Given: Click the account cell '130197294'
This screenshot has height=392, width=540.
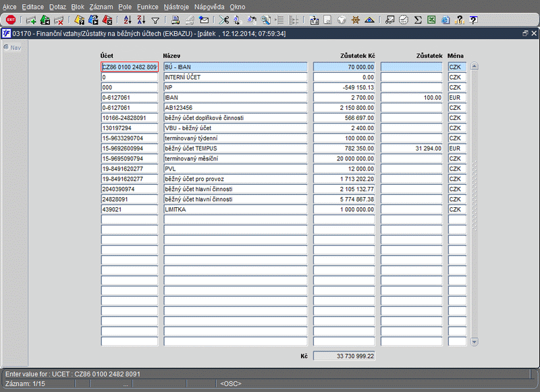Looking at the screenshot, I should tap(130, 128).
